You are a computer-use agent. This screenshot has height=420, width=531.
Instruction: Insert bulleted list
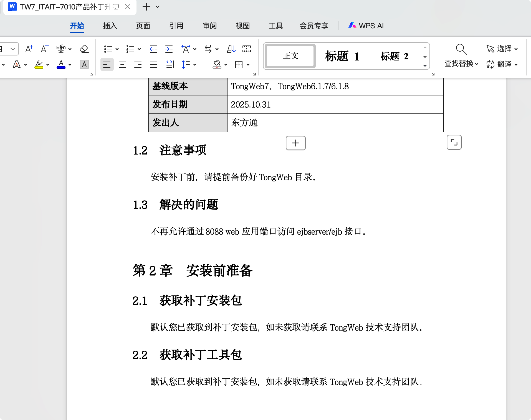(x=108, y=49)
